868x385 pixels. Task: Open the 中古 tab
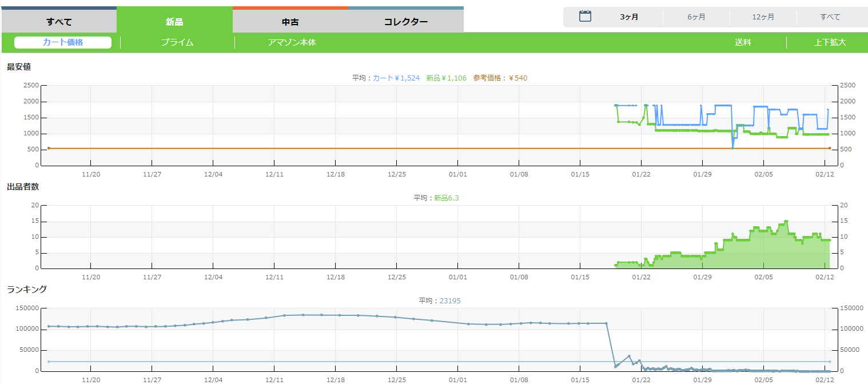290,22
